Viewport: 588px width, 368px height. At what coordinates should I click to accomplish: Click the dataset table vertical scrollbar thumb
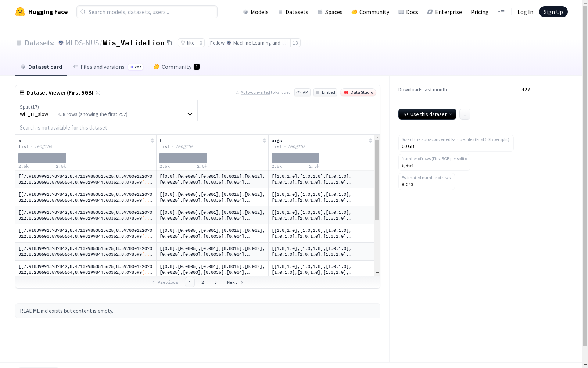point(377,180)
